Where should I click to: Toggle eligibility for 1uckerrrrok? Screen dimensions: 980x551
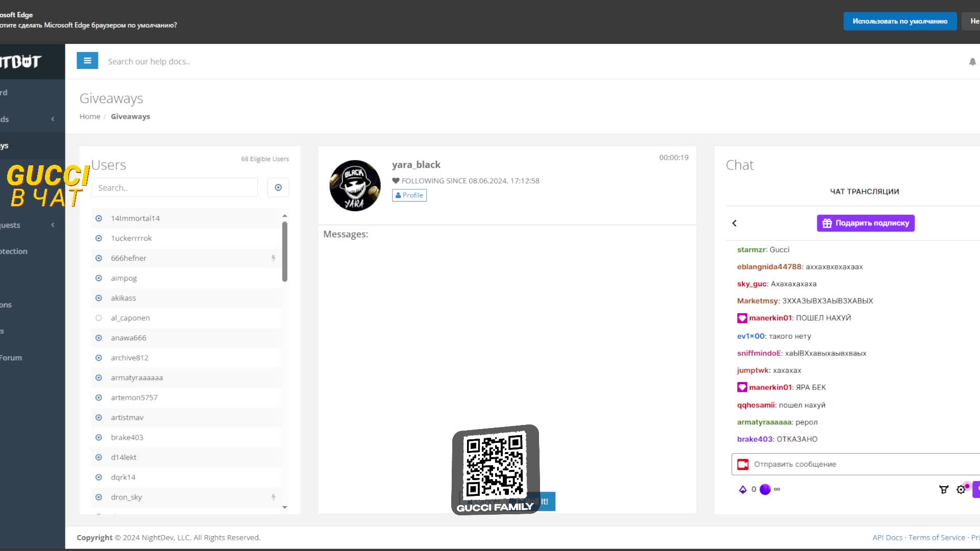pyautogui.click(x=99, y=238)
